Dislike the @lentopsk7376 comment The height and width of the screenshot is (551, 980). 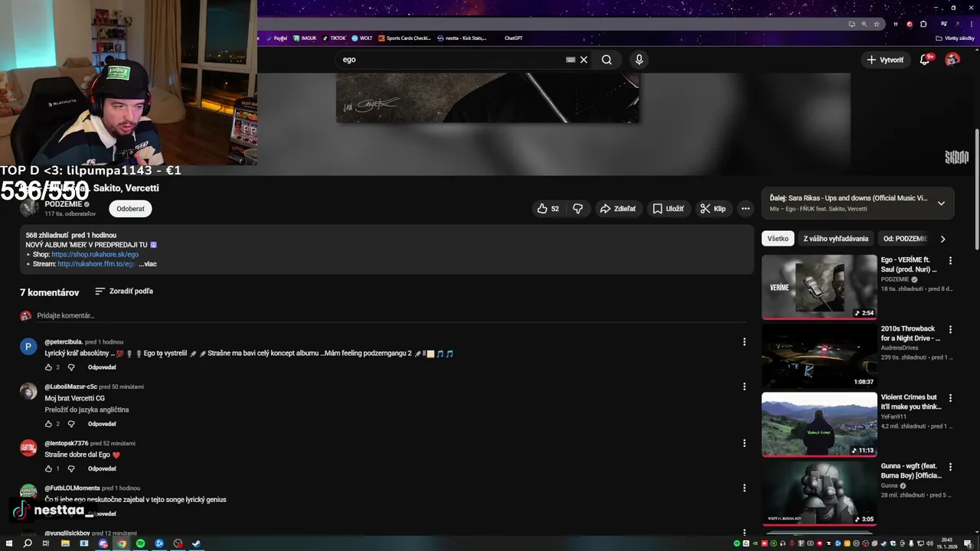click(x=71, y=468)
